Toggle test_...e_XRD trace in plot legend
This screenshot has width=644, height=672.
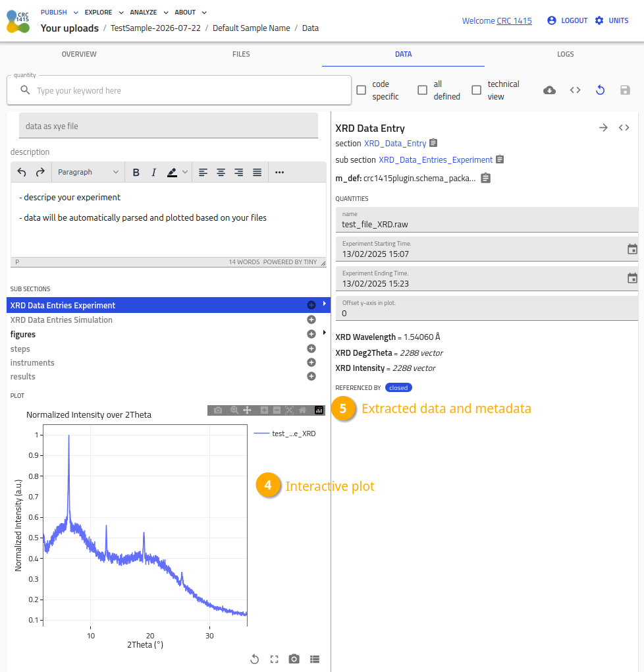point(285,434)
